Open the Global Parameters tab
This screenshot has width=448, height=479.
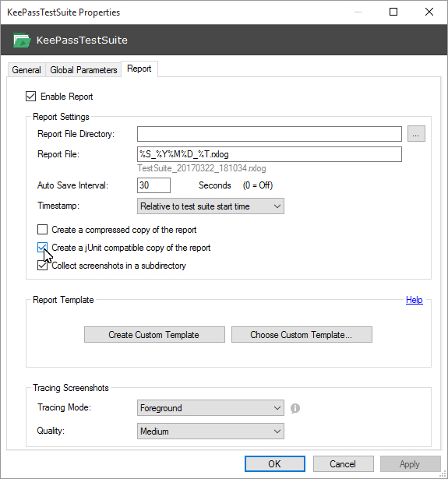pos(83,70)
